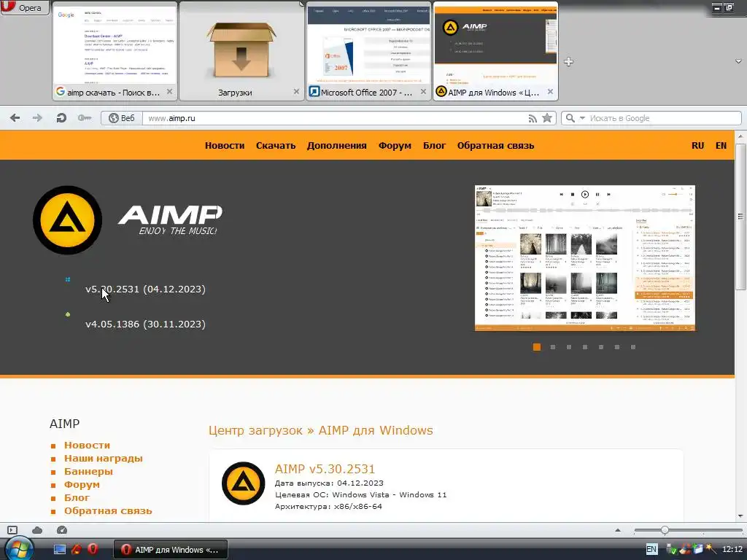Switch site language to RU

tap(697, 146)
